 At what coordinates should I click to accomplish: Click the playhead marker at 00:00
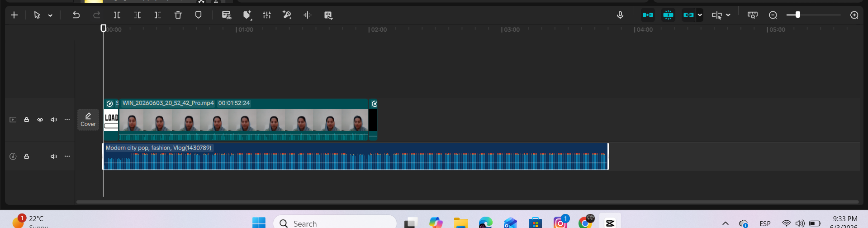[104, 28]
